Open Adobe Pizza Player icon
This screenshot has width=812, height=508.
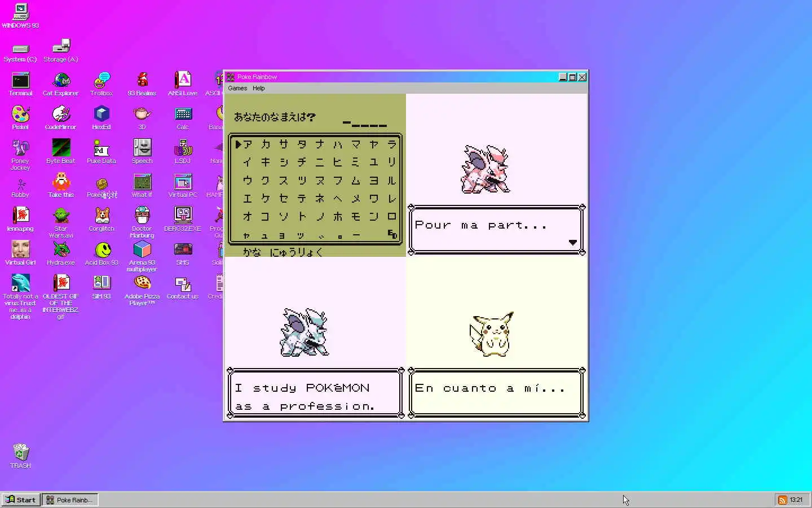[142, 291]
